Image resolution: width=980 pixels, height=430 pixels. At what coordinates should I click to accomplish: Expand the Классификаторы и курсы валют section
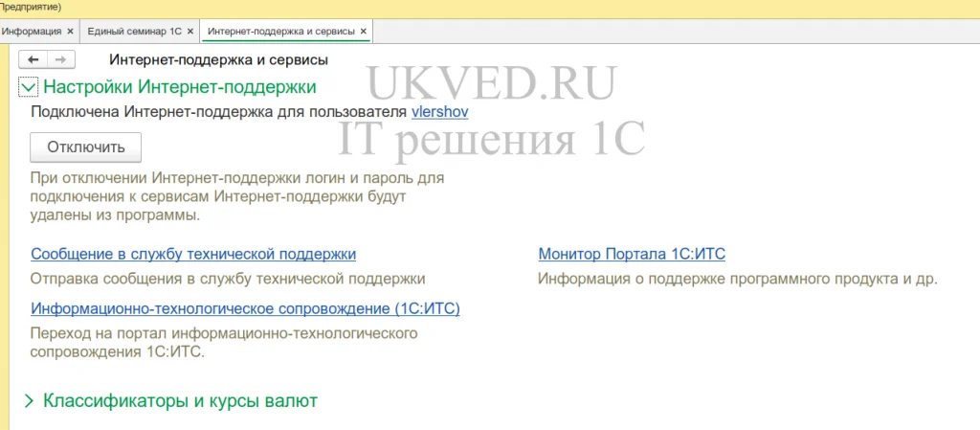(28, 401)
